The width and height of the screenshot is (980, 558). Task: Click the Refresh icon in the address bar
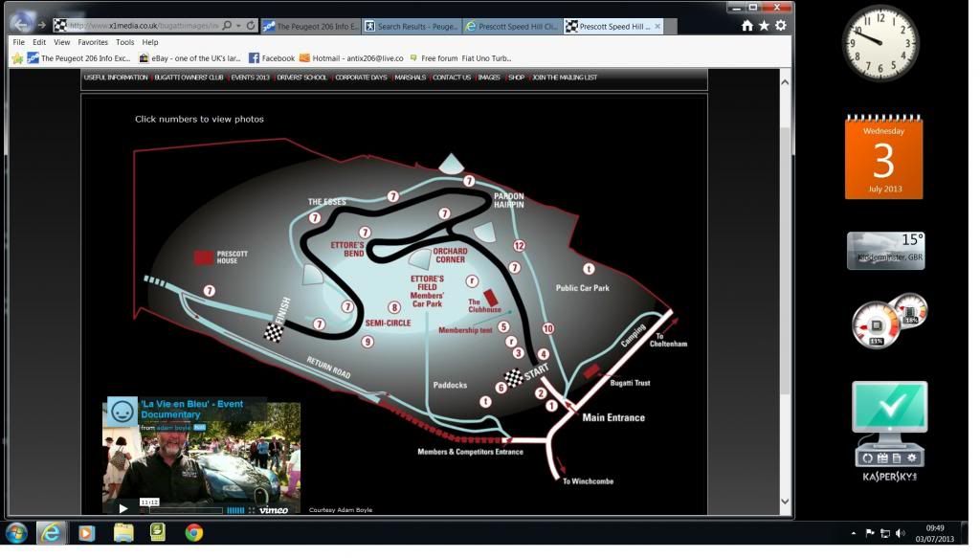(251, 26)
